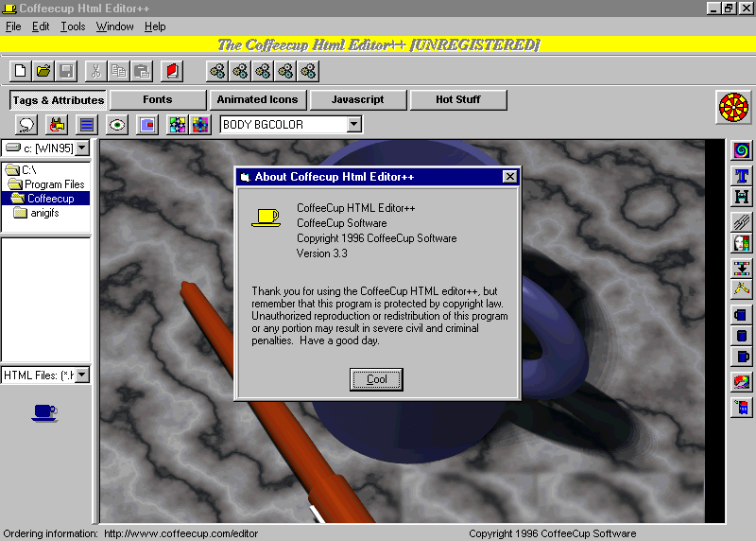Select the Program Files folder
The height and width of the screenshot is (541, 756).
tap(46, 184)
